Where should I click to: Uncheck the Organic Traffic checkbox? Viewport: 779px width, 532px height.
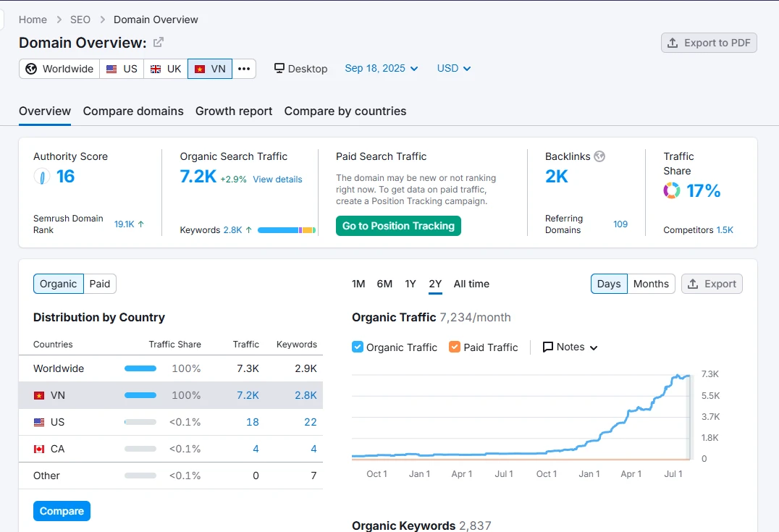point(358,347)
